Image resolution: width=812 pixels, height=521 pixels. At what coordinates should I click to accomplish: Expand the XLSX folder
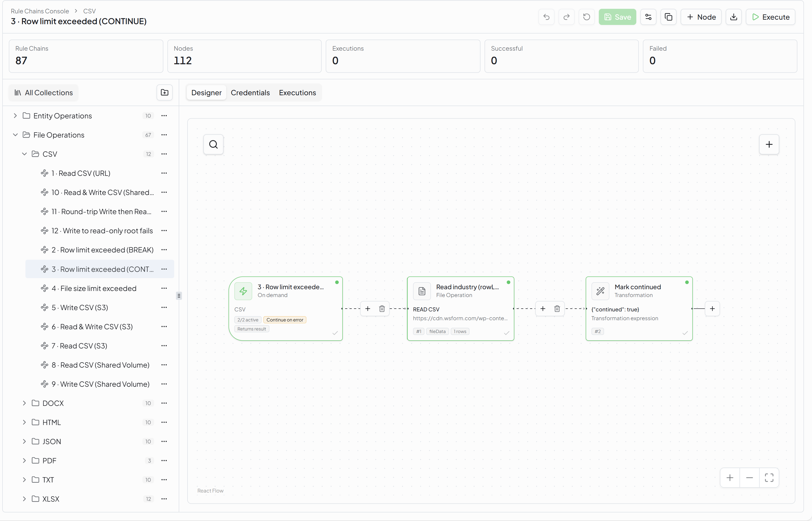click(24, 499)
